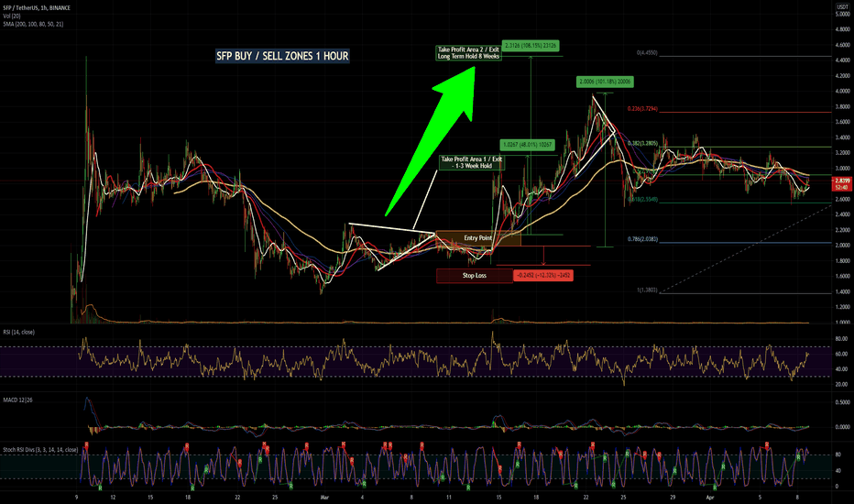Click the 60.00 value on RSI axis
The width and height of the screenshot is (854, 504).
point(841,354)
